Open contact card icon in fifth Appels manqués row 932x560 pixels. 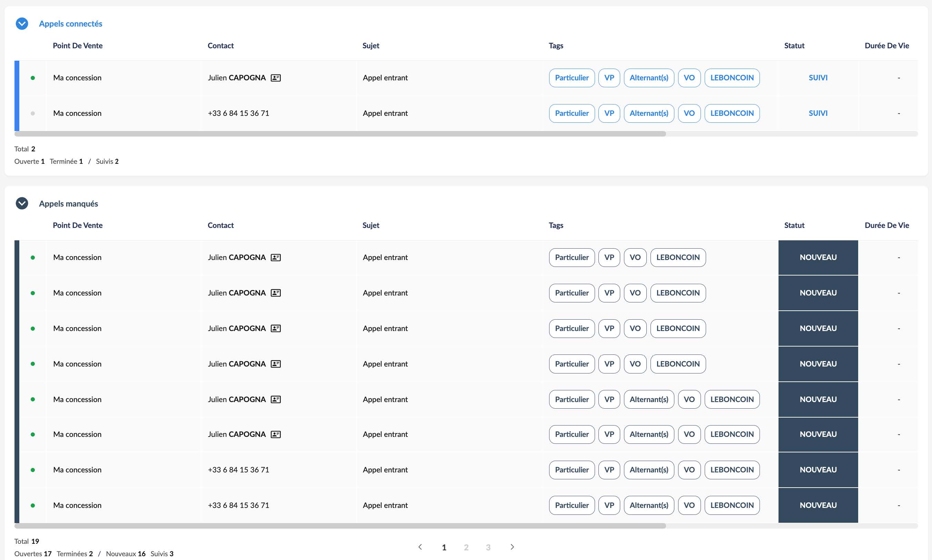pos(276,399)
